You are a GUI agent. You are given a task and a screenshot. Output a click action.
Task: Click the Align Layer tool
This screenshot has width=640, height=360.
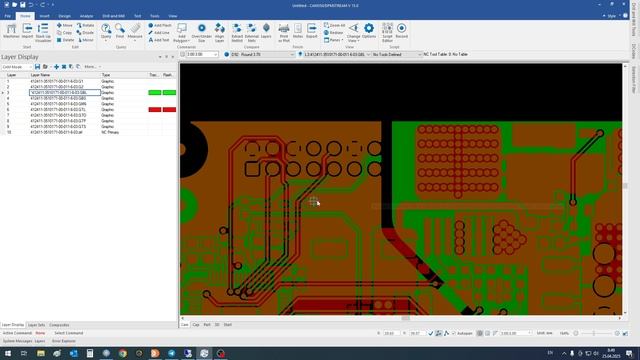point(219,33)
